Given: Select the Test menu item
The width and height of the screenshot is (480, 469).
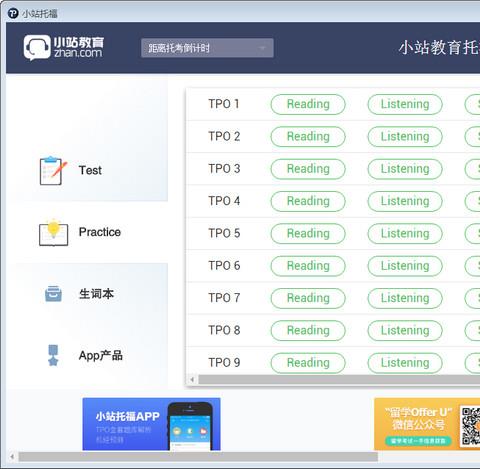Looking at the screenshot, I should coord(90,170).
